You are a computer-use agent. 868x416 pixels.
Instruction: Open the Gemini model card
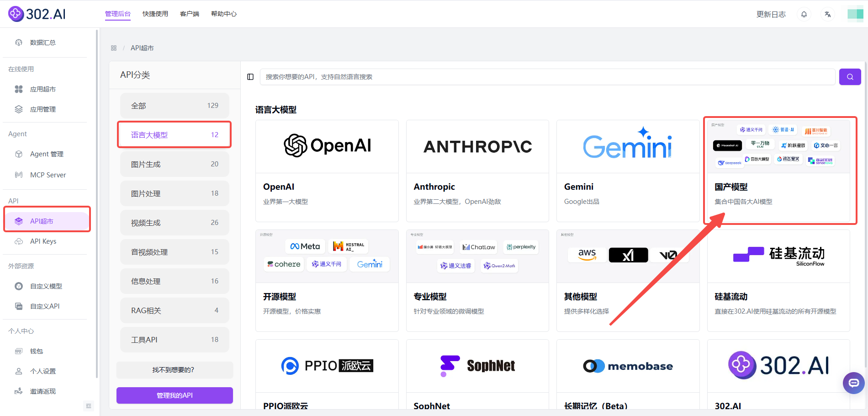pyautogui.click(x=628, y=171)
